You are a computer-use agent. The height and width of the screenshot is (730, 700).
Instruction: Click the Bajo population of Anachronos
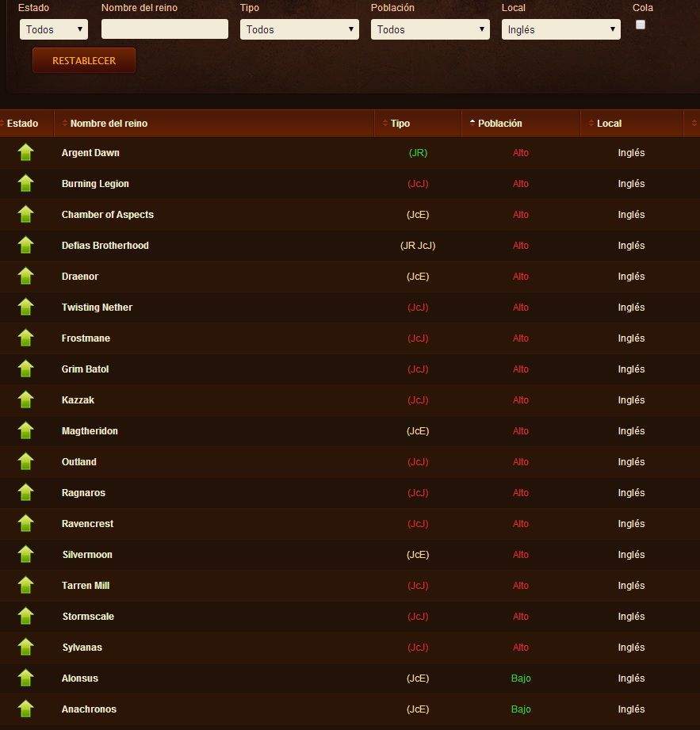coord(521,709)
